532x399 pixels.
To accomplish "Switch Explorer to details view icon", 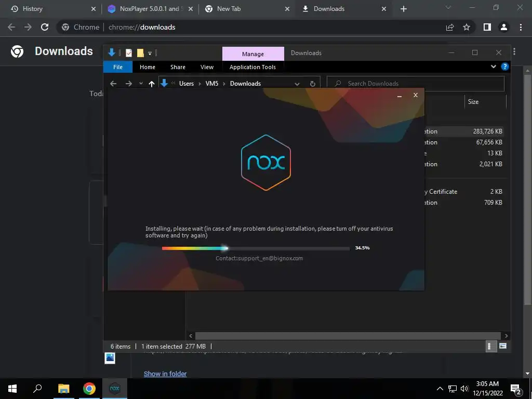I will tap(491, 346).
